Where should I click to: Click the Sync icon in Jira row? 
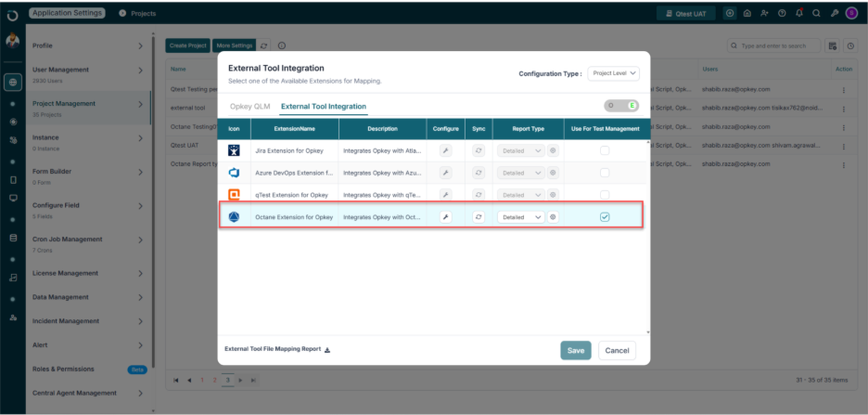[479, 150]
